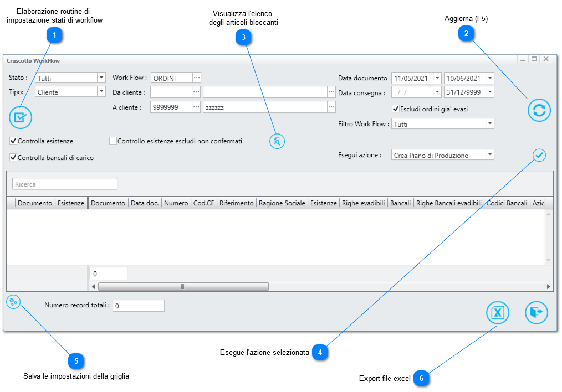
Task: Run the workflow state setup routine icon
Action: [21, 117]
